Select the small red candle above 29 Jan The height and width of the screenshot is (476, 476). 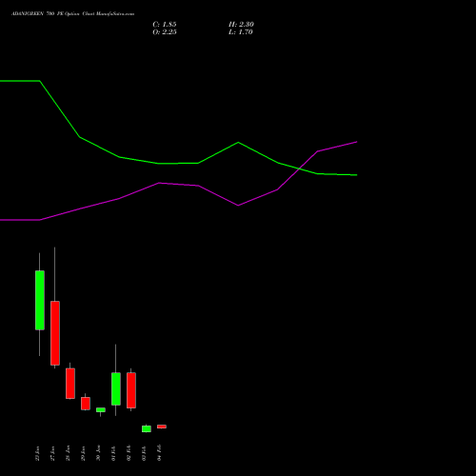[86, 404]
